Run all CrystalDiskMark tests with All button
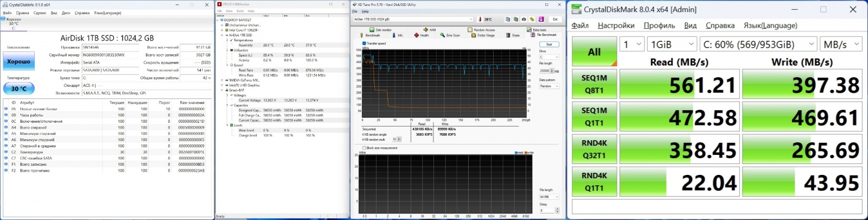 tap(594, 52)
